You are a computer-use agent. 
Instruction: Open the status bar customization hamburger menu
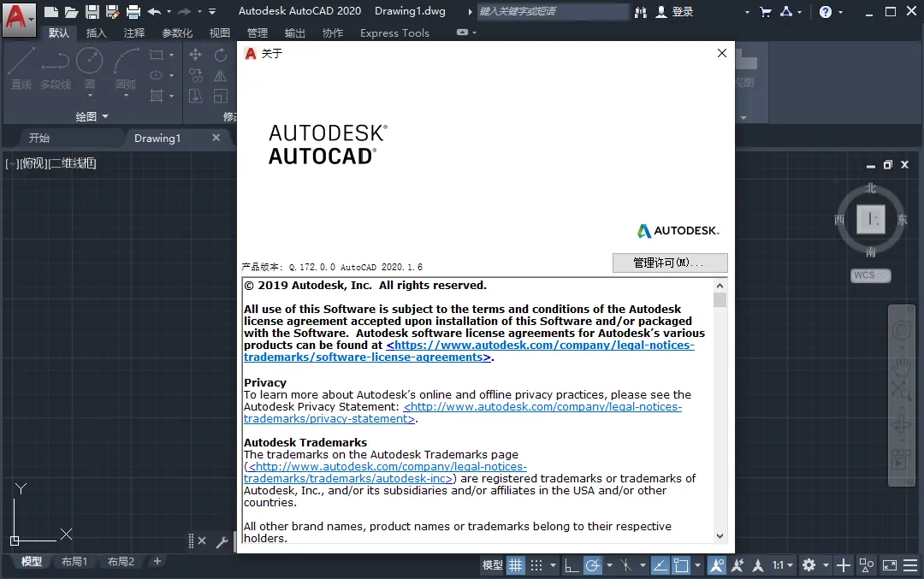pyautogui.click(x=910, y=565)
